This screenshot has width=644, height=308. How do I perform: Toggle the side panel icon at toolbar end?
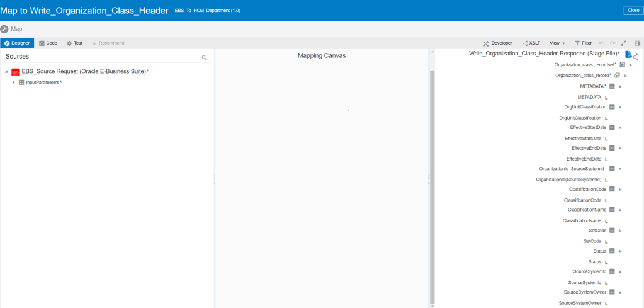pyautogui.click(x=637, y=43)
